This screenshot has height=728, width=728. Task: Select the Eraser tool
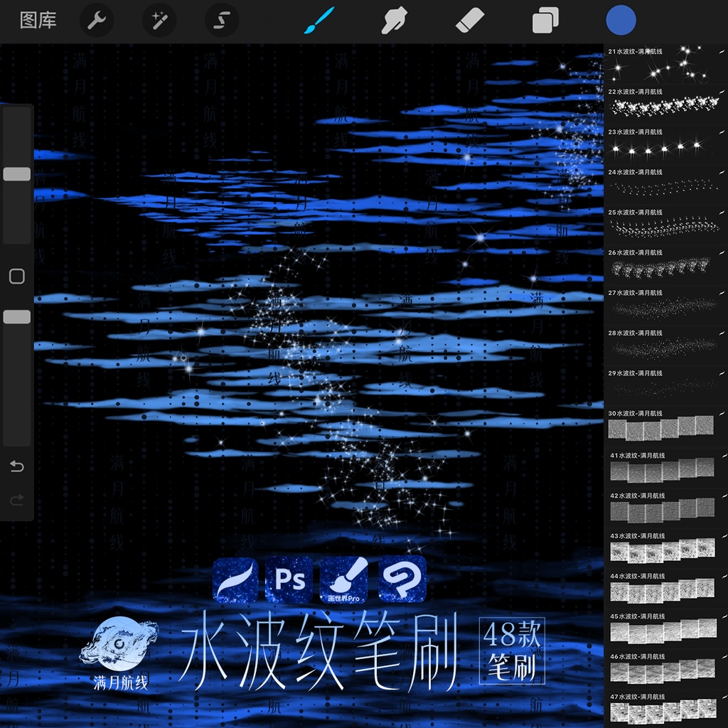pyautogui.click(x=471, y=20)
